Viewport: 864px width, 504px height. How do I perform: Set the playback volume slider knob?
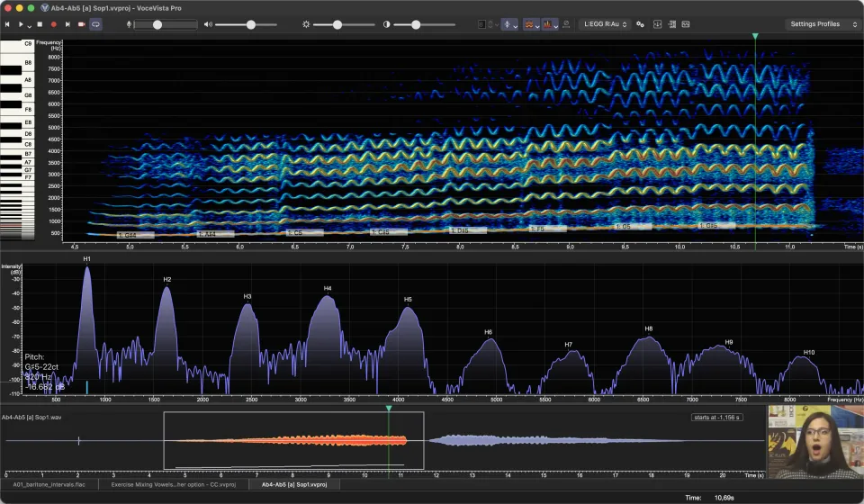pos(251,25)
